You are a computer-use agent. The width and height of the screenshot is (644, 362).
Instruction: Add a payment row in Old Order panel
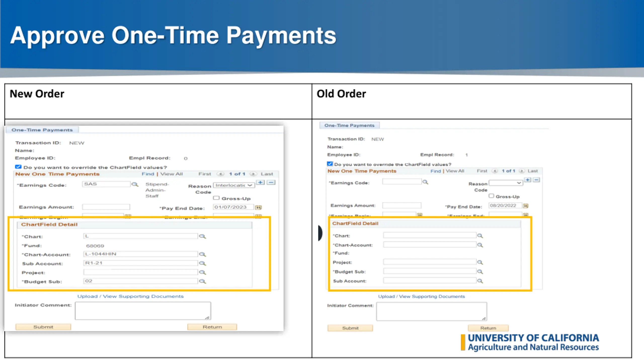528,180
